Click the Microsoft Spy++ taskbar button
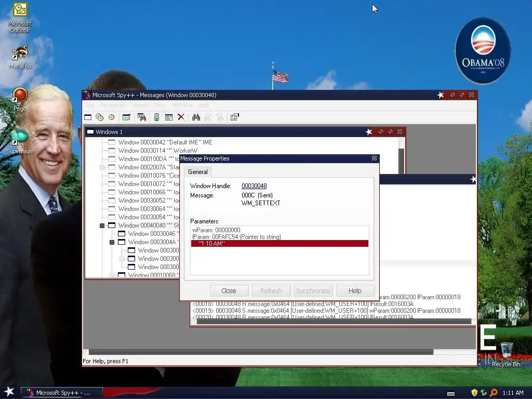Screen dimensions: 532x399 [x=62, y=393]
